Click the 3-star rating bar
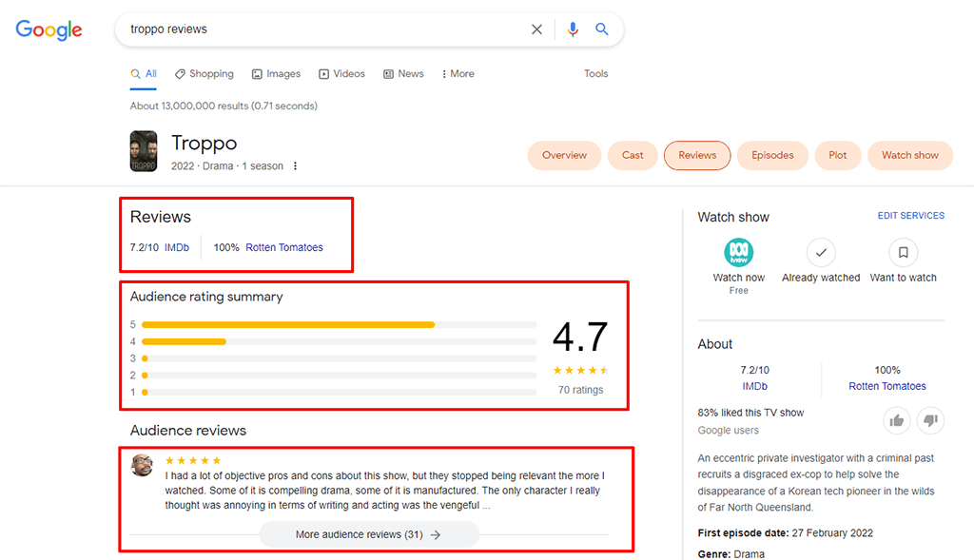Screen dimensions: 974x560 pyautogui.click(x=340, y=358)
